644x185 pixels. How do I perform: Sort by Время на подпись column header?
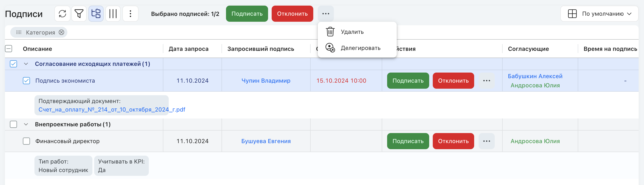pyautogui.click(x=610, y=49)
